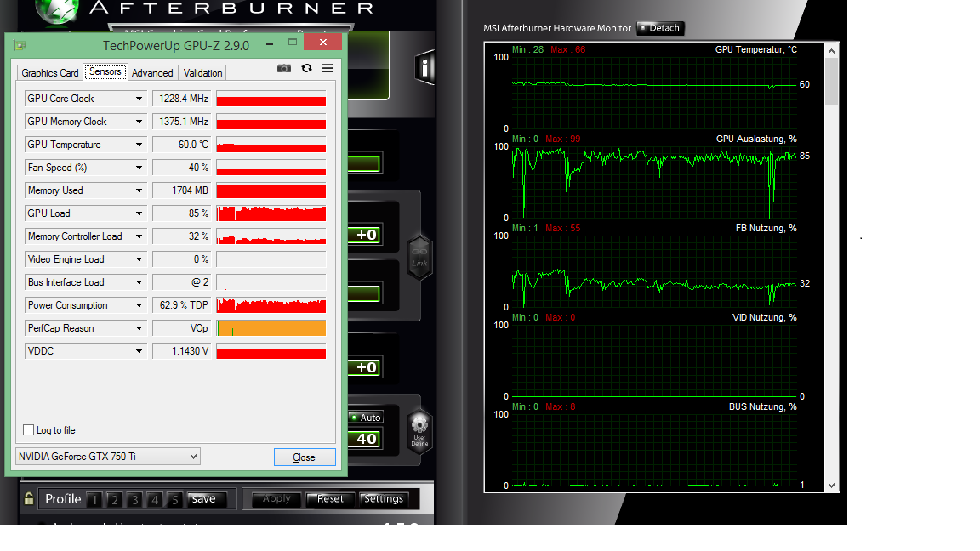The height and width of the screenshot is (551, 980).
Task: Click the User Define fan gear icon
Action: [419, 429]
